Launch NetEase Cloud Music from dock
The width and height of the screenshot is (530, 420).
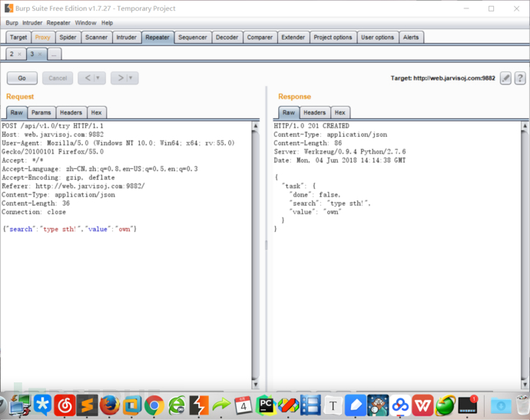coord(65,405)
